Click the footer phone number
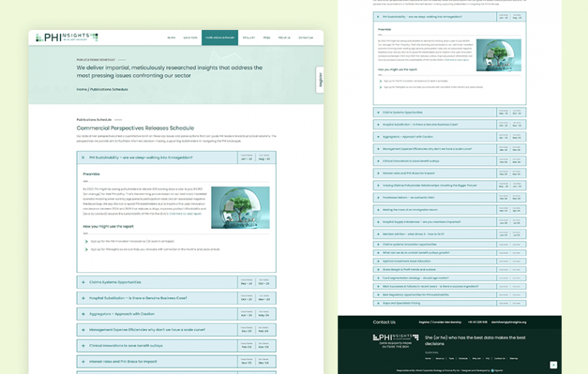Viewport: 588px width, 374px height. click(x=477, y=322)
